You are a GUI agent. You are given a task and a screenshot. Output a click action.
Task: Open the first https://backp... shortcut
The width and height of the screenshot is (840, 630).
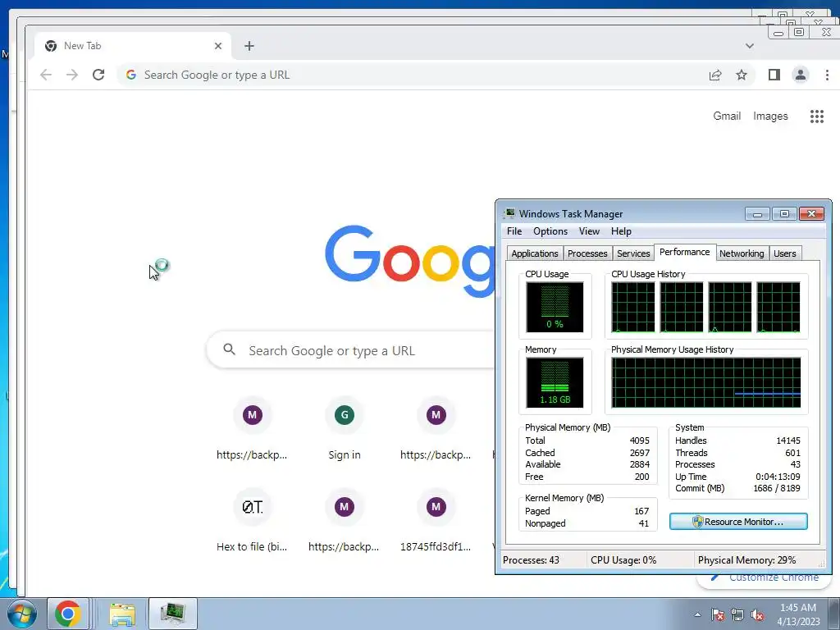(x=252, y=428)
